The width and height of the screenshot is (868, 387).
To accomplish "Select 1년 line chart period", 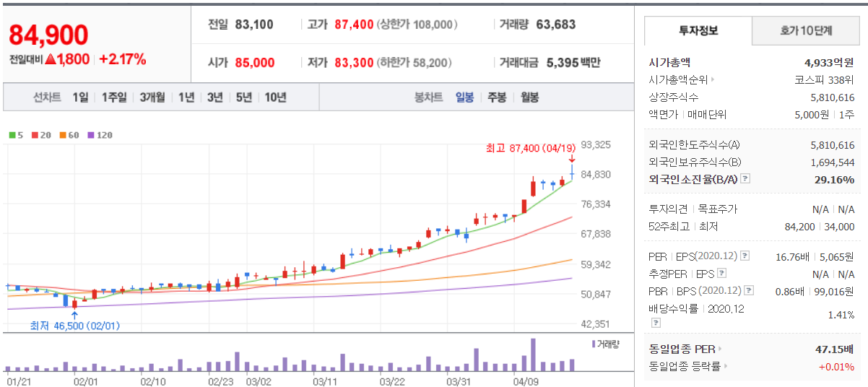I will coord(186,97).
